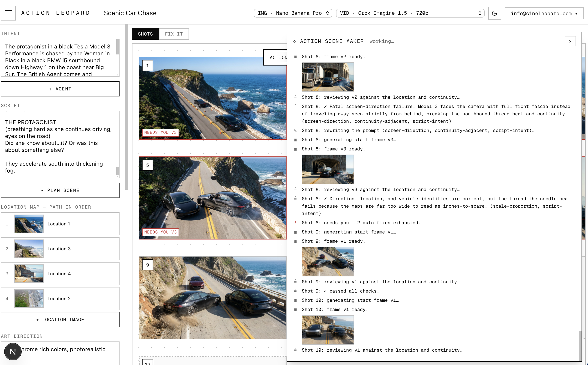Select Location 3 row in path
Screen dimensions: 588x365
[60, 249]
